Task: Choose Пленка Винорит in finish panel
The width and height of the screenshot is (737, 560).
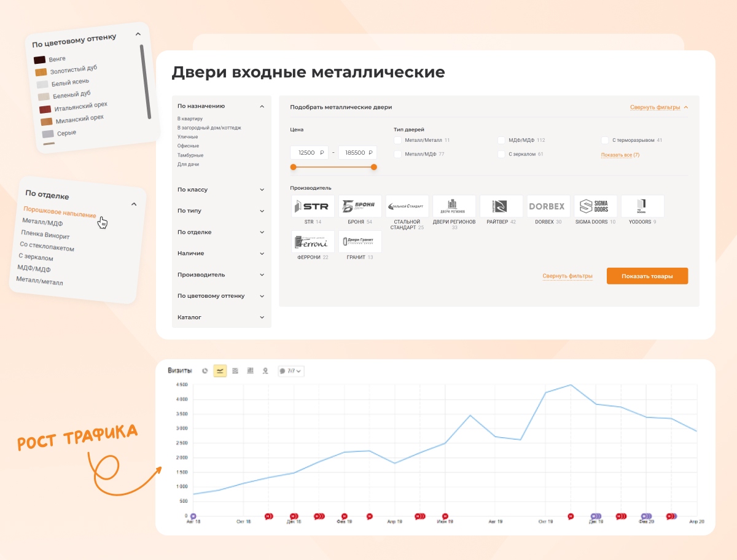Action: 45,234
